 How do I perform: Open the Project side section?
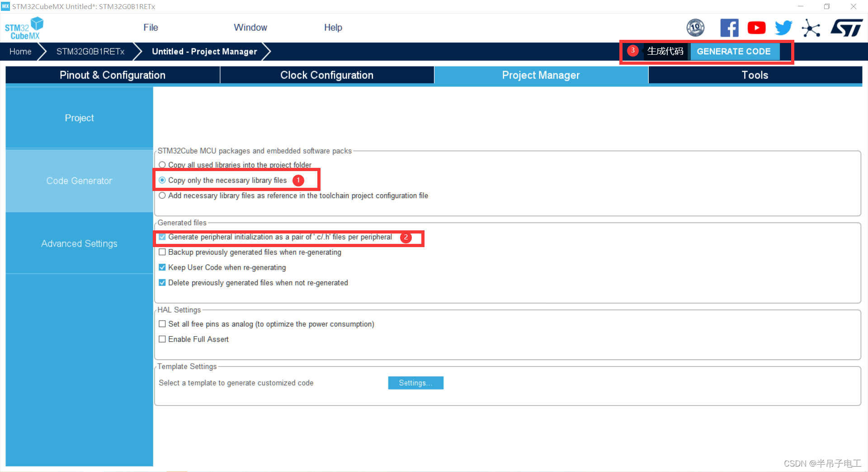coord(80,118)
